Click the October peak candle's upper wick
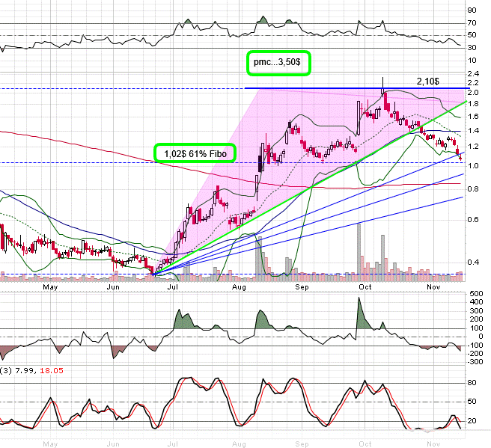Screen dimensions: 491x448 coord(382,82)
